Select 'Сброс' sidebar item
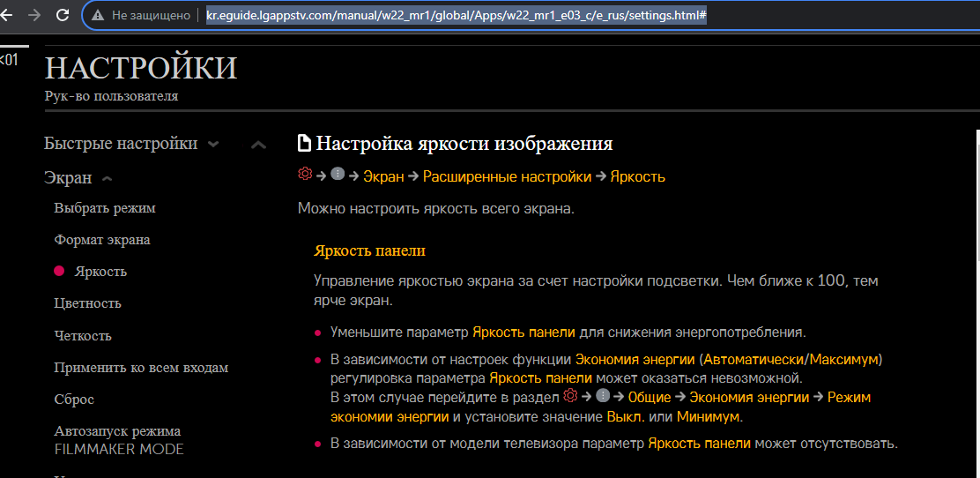This screenshot has width=980, height=478. pyautogui.click(x=74, y=400)
